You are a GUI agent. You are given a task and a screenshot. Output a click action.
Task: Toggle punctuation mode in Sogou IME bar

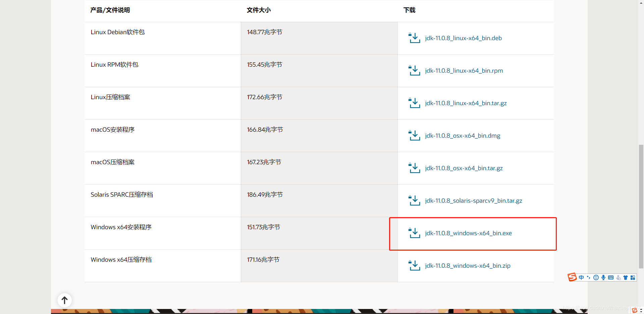(x=589, y=277)
